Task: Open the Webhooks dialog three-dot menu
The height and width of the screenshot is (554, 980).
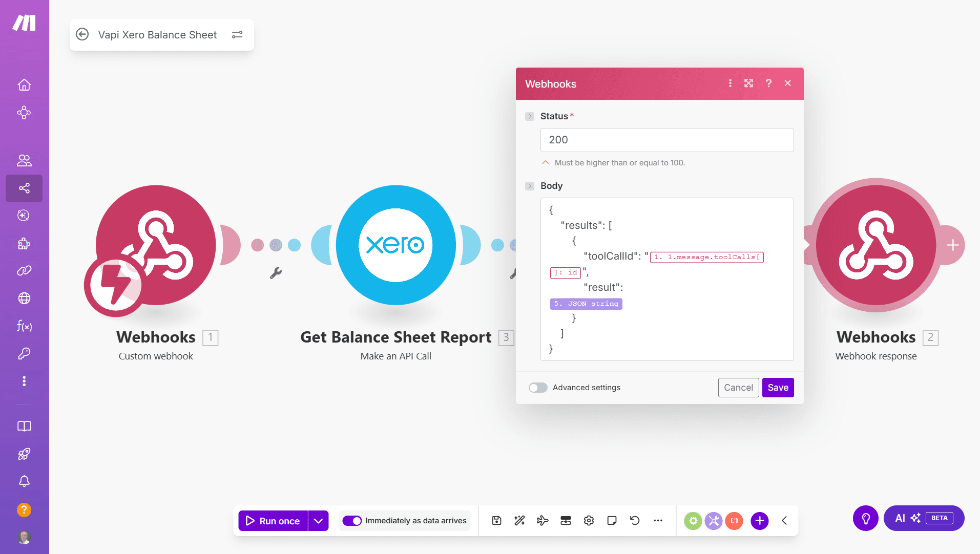Action: coord(730,83)
